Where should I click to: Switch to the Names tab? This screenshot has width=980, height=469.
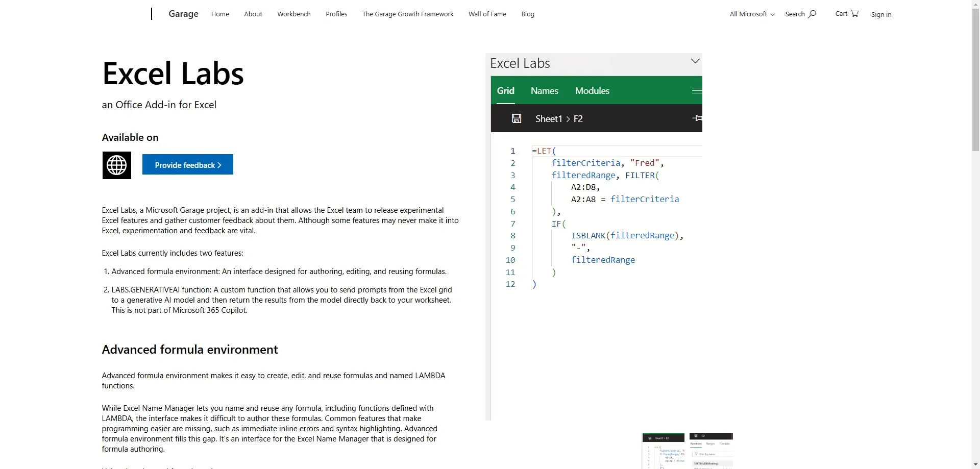[544, 90]
